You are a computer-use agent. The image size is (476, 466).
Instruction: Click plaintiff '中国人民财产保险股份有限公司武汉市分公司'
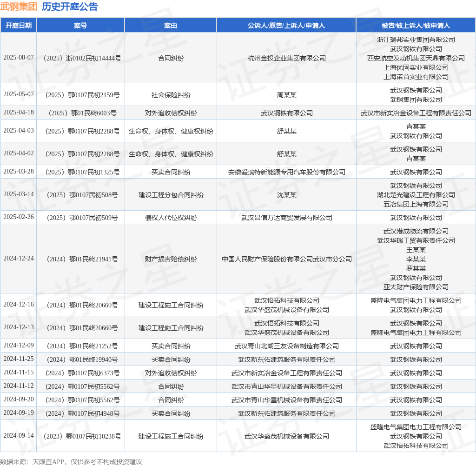coord(286,259)
